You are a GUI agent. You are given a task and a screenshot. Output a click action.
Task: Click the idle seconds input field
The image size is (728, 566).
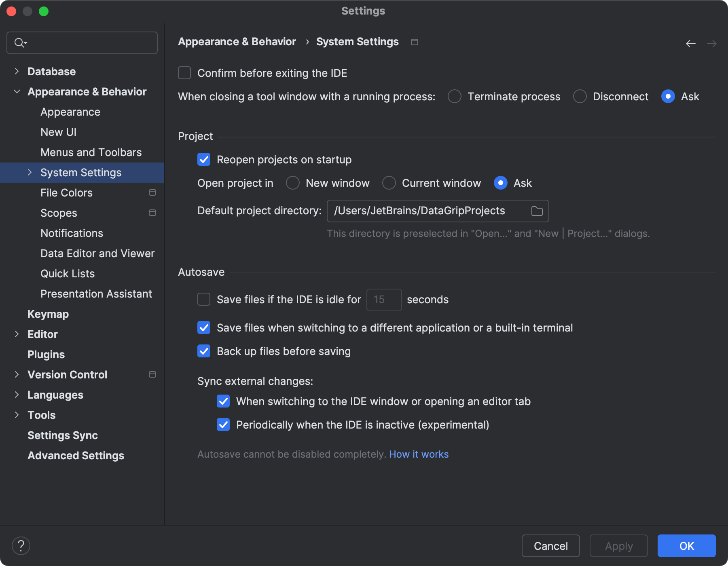pyautogui.click(x=383, y=300)
